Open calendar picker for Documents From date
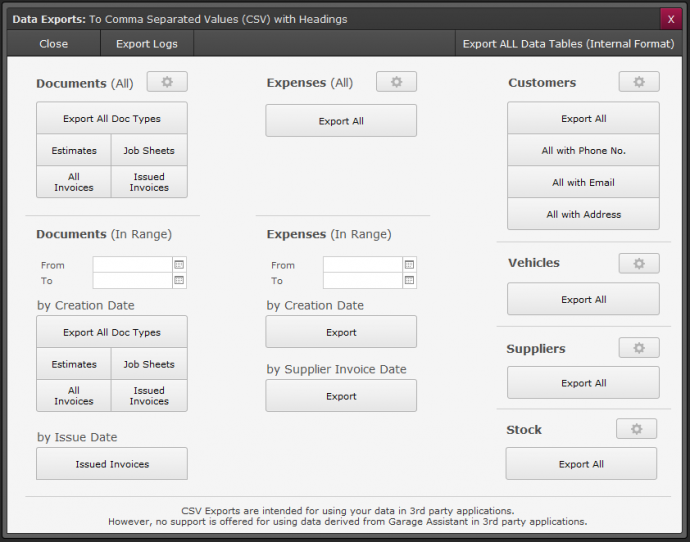Image resolution: width=690 pixels, height=542 pixels. tap(179, 265)
